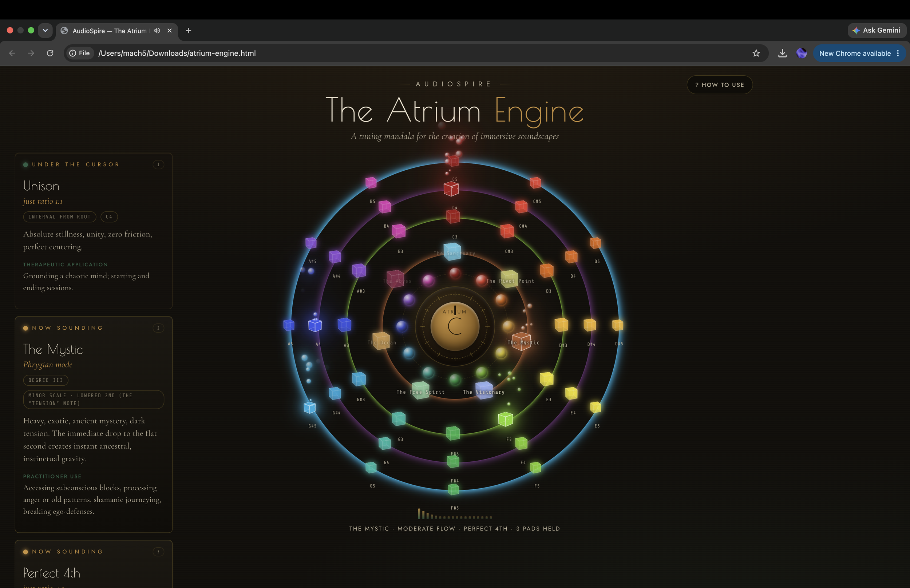Release the glowing F3 pad
Image resolution: width=910 pixels, height=588 pixels.
[x=506, y=419]
